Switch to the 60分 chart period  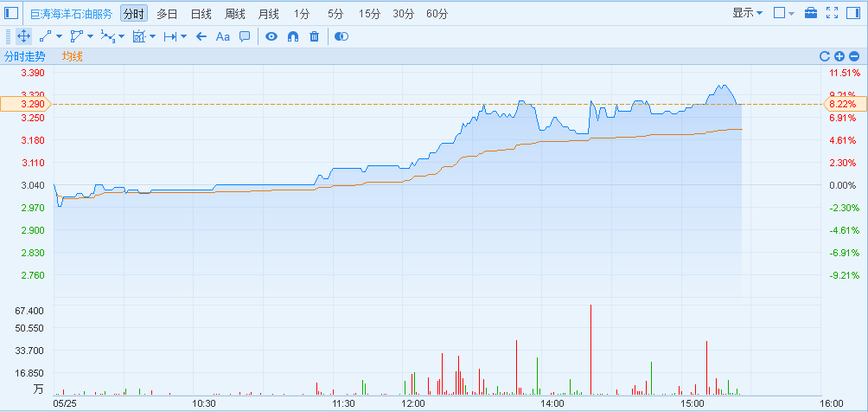(437, 14)
